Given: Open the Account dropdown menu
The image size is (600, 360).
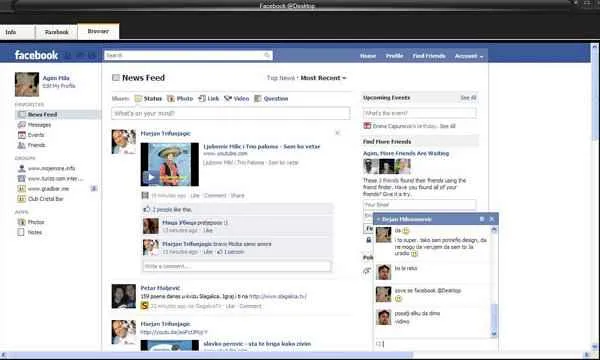Looking at the screenshot, I should 469,56.
